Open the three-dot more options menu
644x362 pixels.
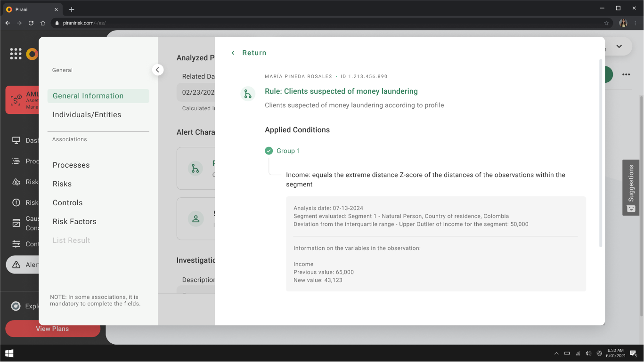point(626,74)
